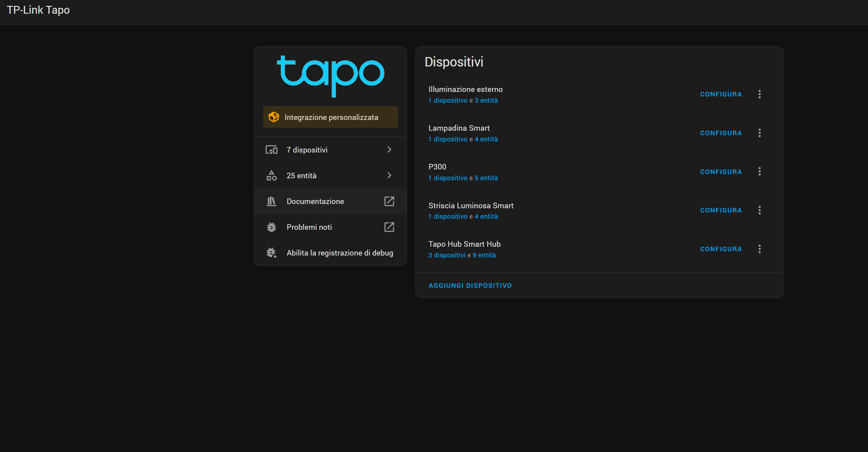
Task: Click the bug icon next to 'Problemi noti'
Action: (271, 227)
